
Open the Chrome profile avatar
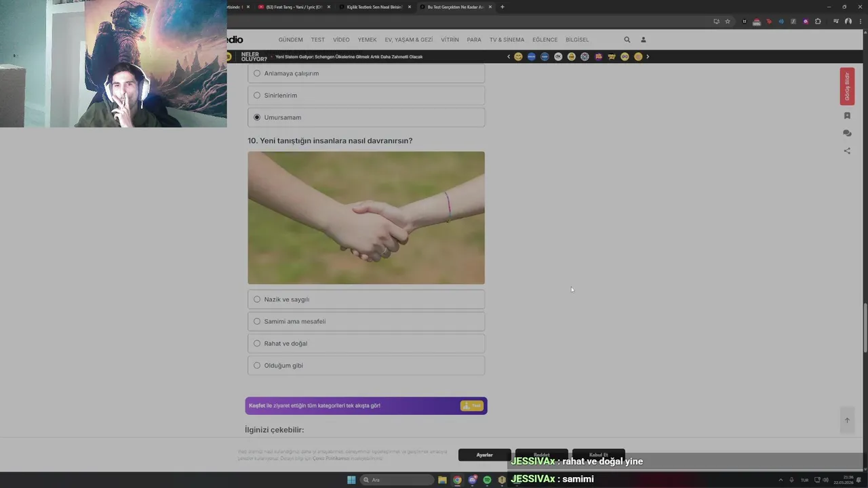tap(848, 22)
